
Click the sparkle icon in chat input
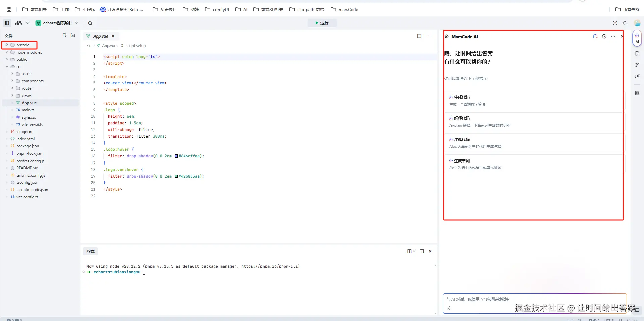point(449,308)
